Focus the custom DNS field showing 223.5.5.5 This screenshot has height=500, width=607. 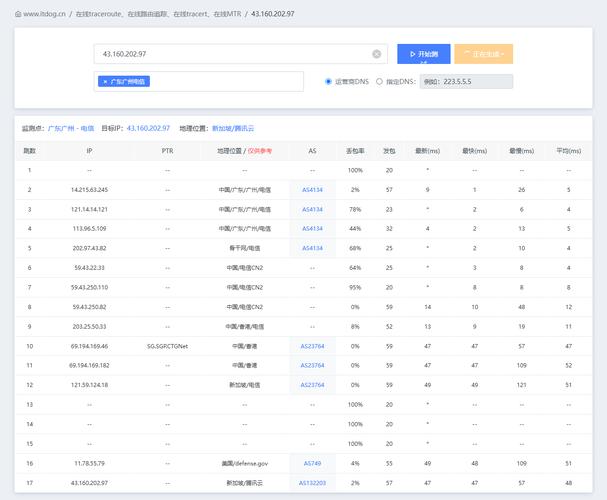pos(466,82)
